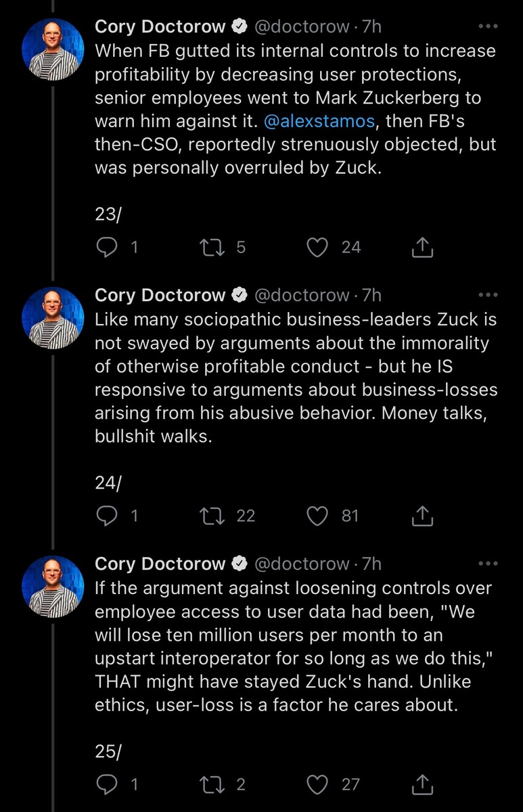
Task: Share the tweet numbered 25/
Action: (422, 784)
